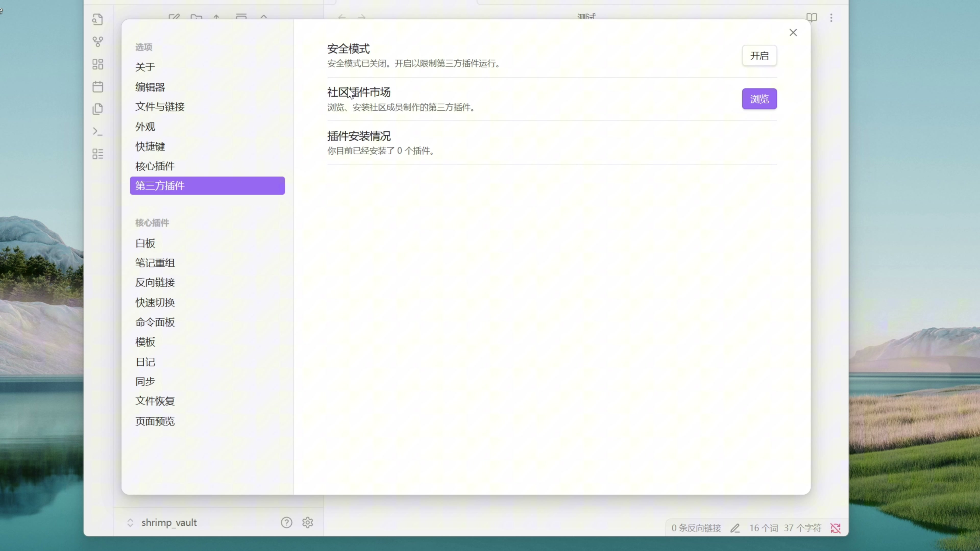Open the more options three-dot menu
Screen dimensions: 980x551
click(x=831, y=18)
